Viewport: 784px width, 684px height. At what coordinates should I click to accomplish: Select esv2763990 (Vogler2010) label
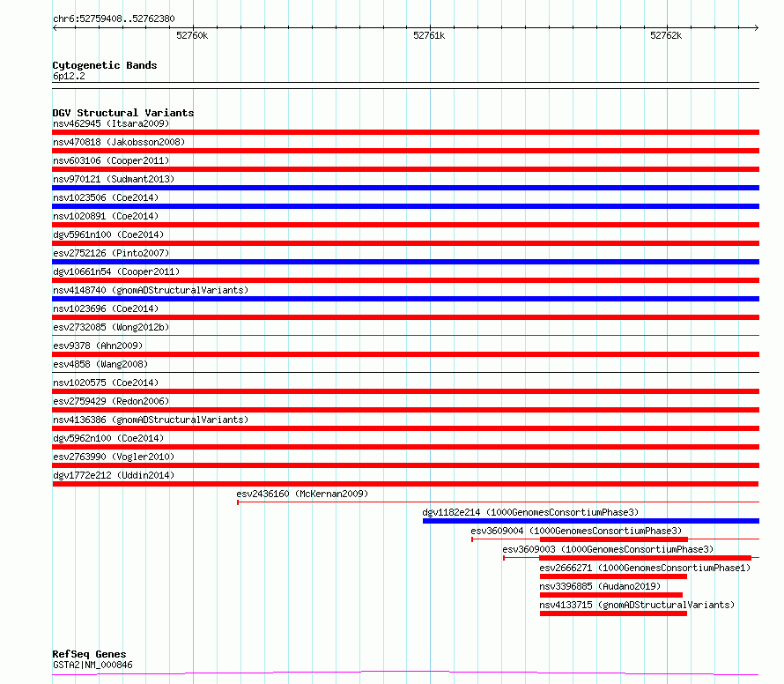coord(114,457)
